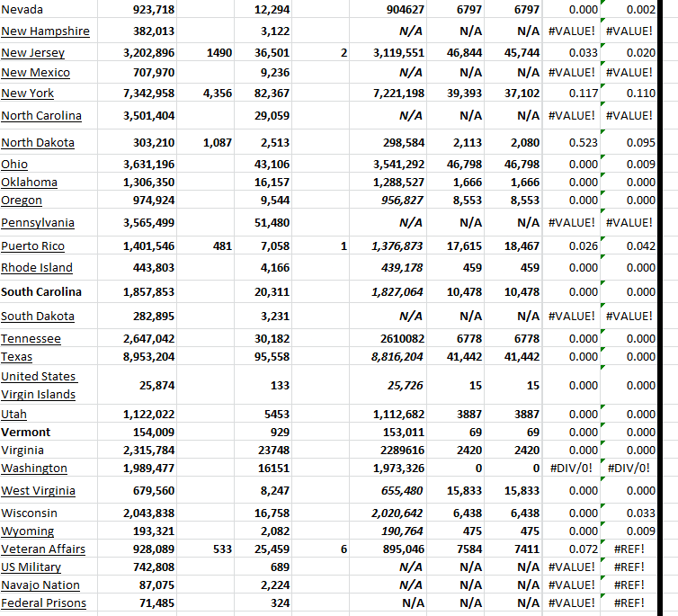Open the New Hampshire link

(x=45, y=31)
